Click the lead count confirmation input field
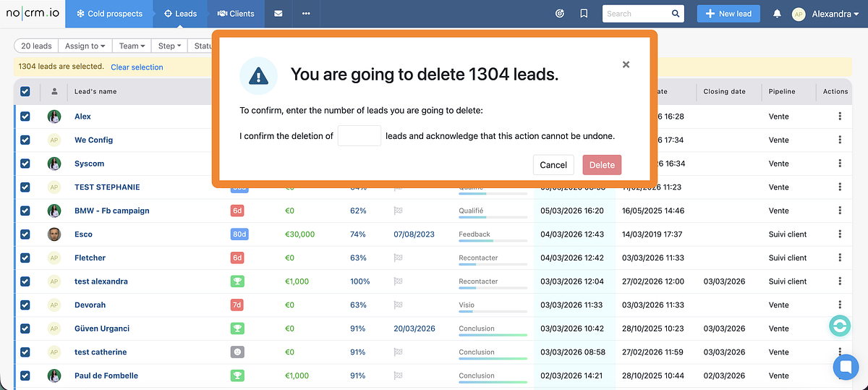This screenshot has height=390, width=868. pos(359,135)
